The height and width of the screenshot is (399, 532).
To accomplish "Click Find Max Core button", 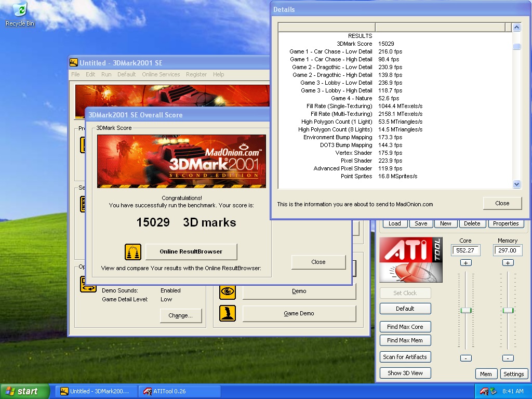I will [x=405, y=327].
